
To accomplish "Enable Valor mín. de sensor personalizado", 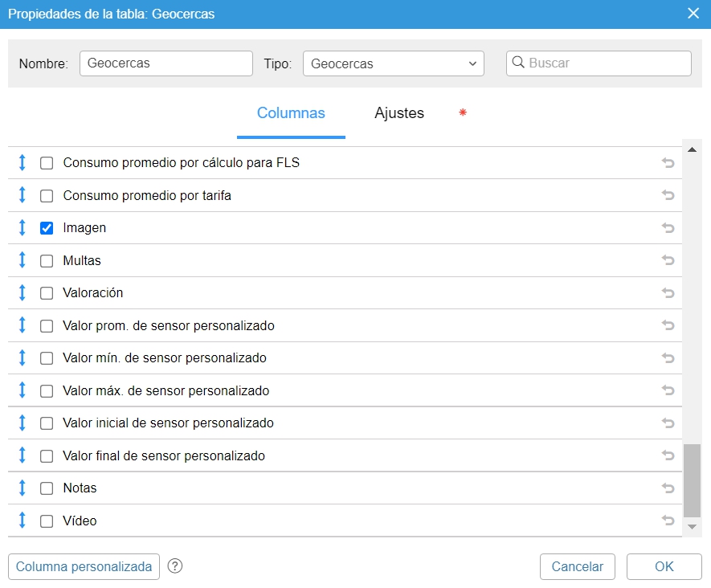I will pyautogui.click(x=47, y=358).
